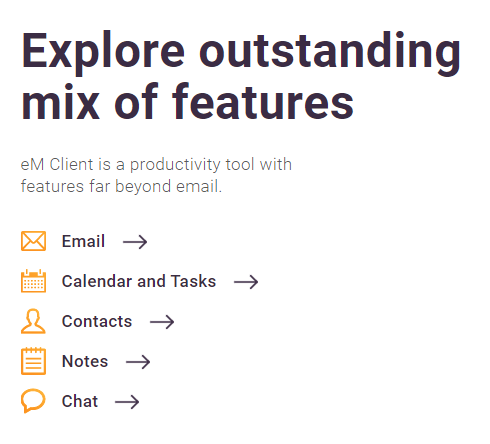Click the eM Client productivity tool description
The width and height of the screenshot is (490, 444).
(156, 175)
